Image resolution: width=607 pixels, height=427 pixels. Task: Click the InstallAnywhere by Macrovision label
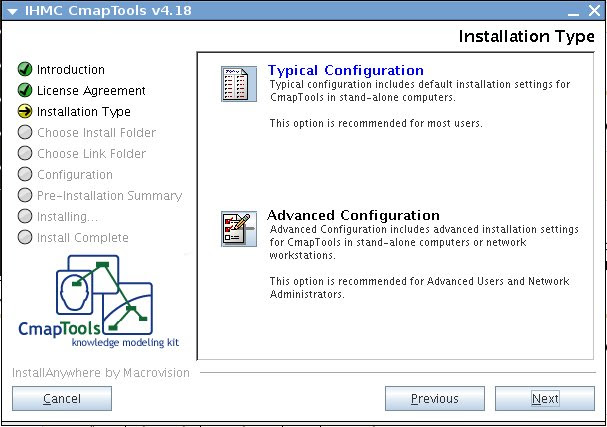tap(101, 373)
